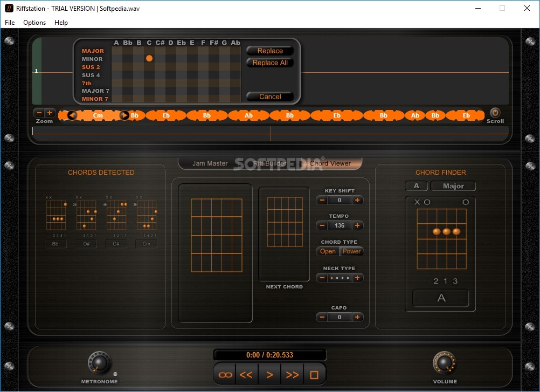Select the MAJOR chord type row
Screen dimensions: 540x392
(93, 51)
